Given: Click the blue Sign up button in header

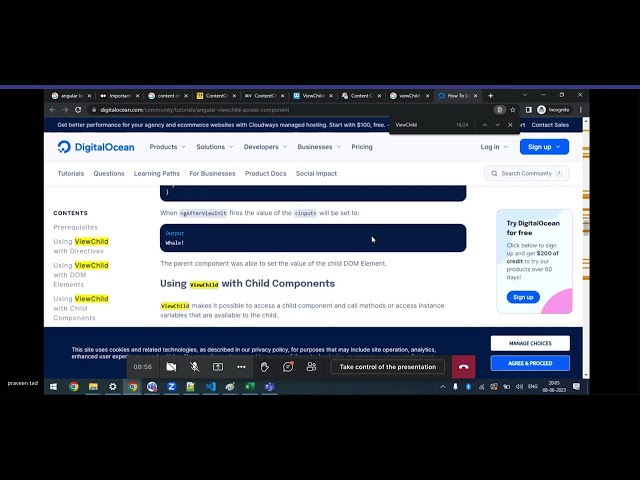Looking at the screenshot, I should coord(543,147).
